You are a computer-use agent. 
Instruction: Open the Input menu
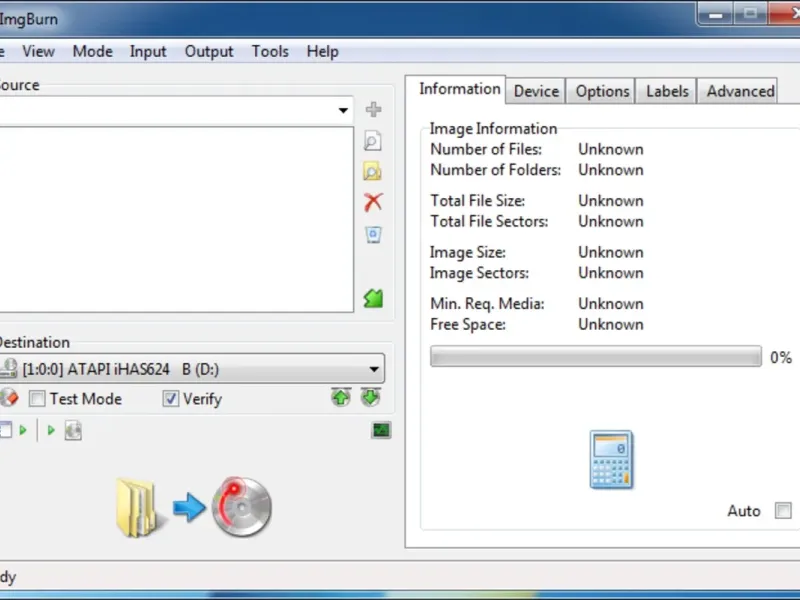[x=148, y=52]
